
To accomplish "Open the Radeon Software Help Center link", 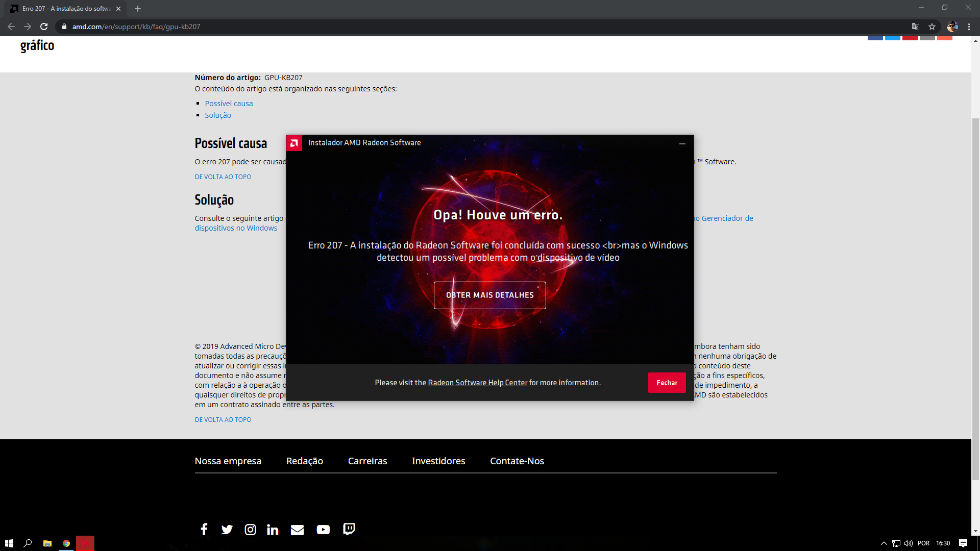I will point(477,383).
